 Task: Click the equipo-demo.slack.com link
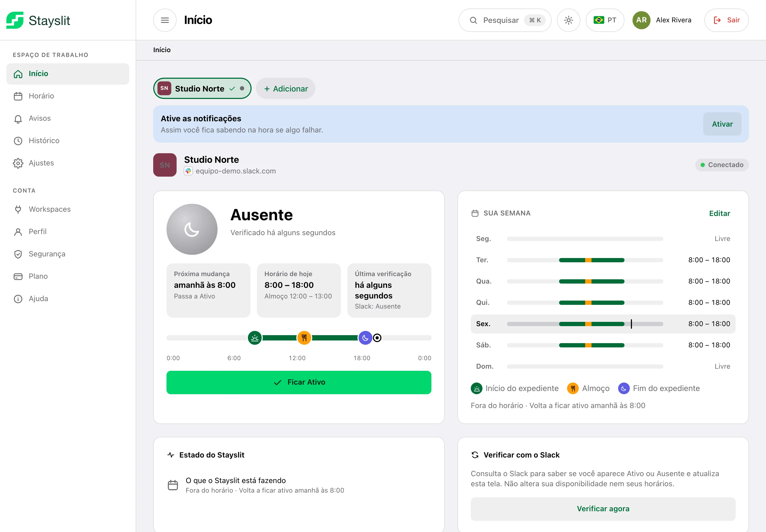pos(235,171)
